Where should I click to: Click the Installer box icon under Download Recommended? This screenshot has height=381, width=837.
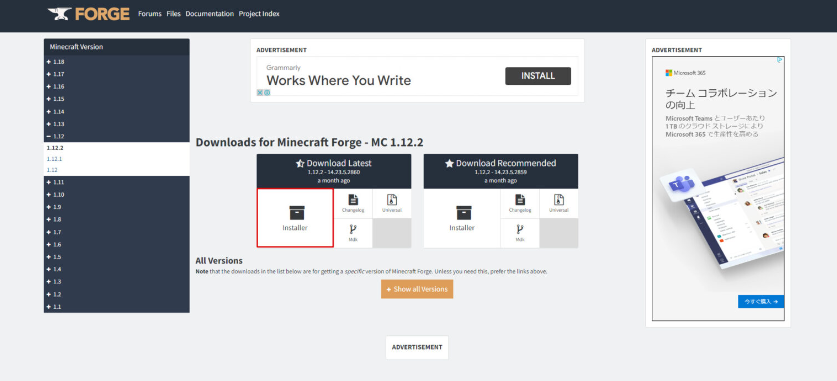(464, 212)
